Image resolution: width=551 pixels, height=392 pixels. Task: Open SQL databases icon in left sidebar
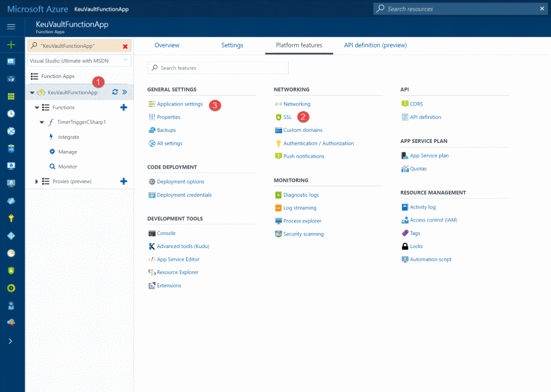[11, 148]
